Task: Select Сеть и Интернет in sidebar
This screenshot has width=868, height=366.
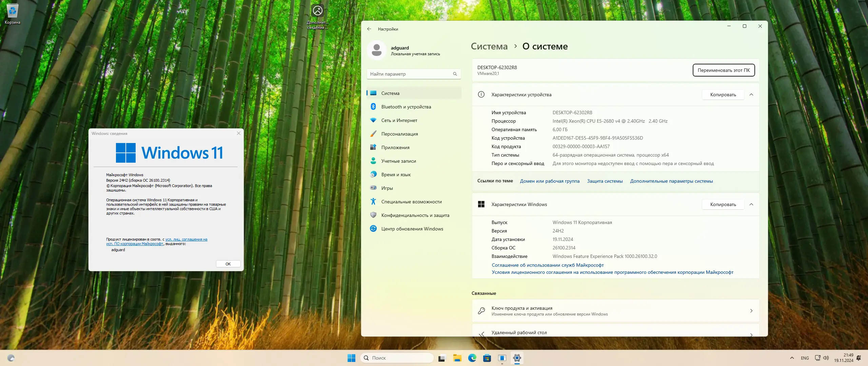Action: (x=399, y=120)
